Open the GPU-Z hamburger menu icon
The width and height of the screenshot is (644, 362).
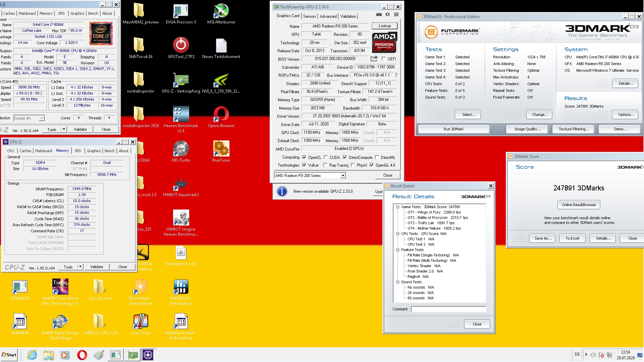click(x=396, y=14)
